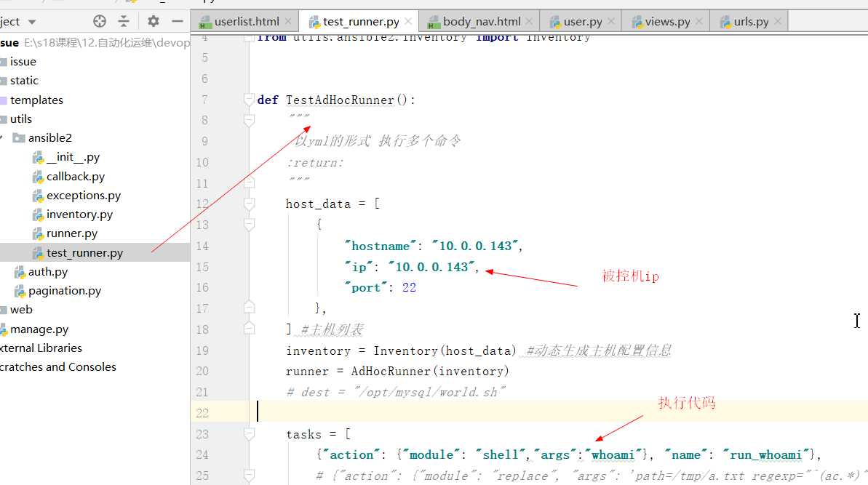The height and width of the screenshot is (485, 868).
Task: Select the web folder
Action: [21, 310]
